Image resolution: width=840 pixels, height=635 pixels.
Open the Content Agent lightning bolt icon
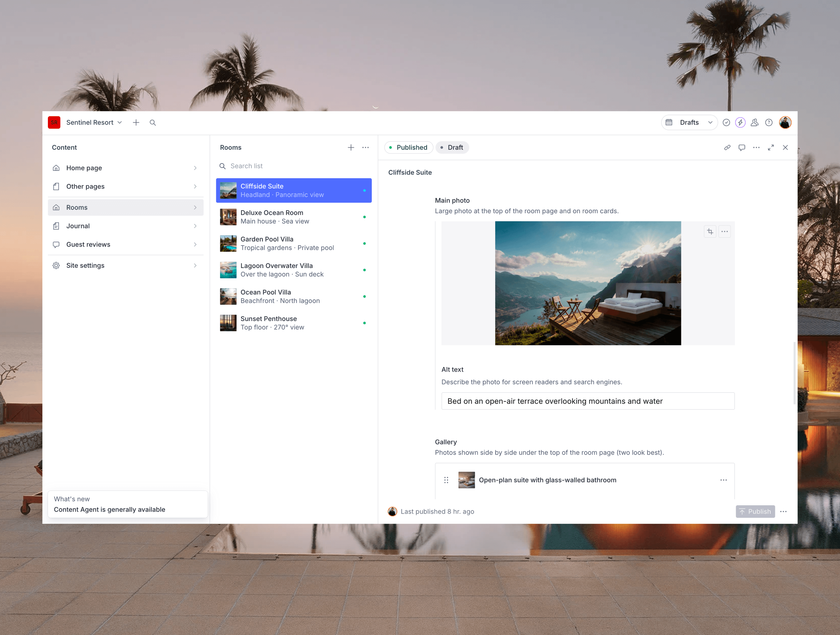[740, 122]
